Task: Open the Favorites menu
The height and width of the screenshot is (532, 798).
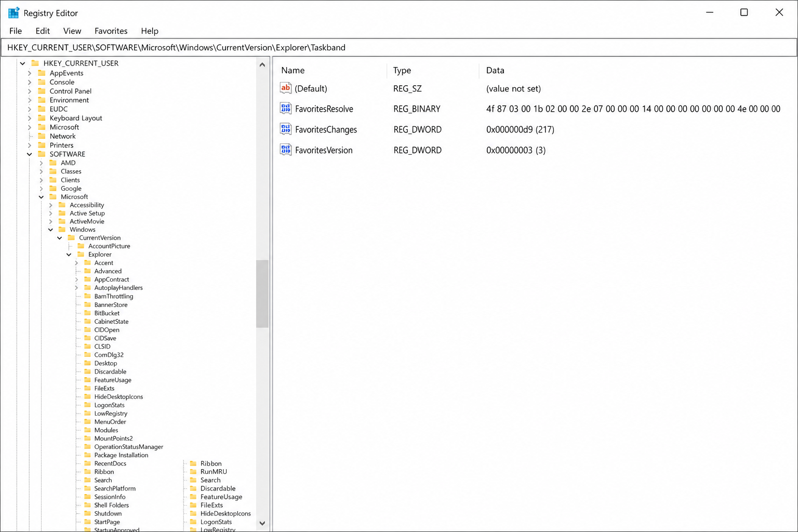Action: tap(111, 31)
